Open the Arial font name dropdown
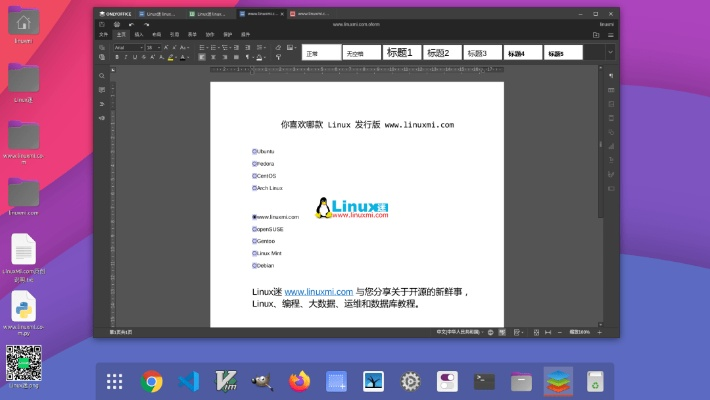Viewport: 710px width, 400px height. click(141, 48)
